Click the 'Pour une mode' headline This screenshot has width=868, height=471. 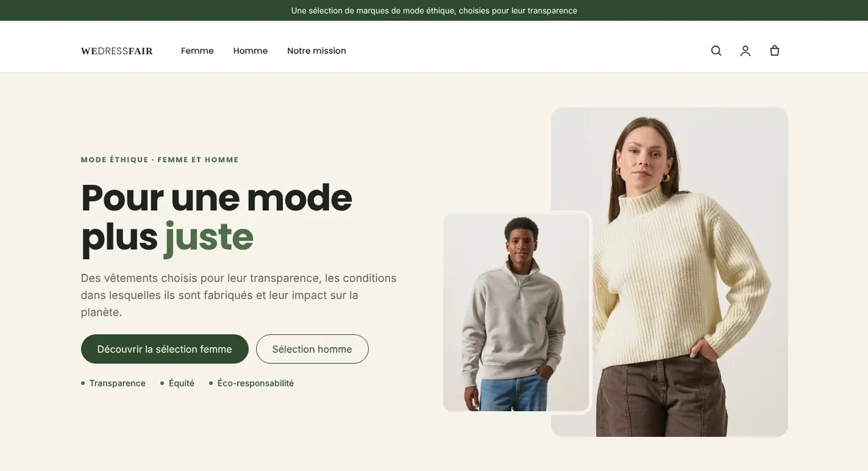(216, 198)
